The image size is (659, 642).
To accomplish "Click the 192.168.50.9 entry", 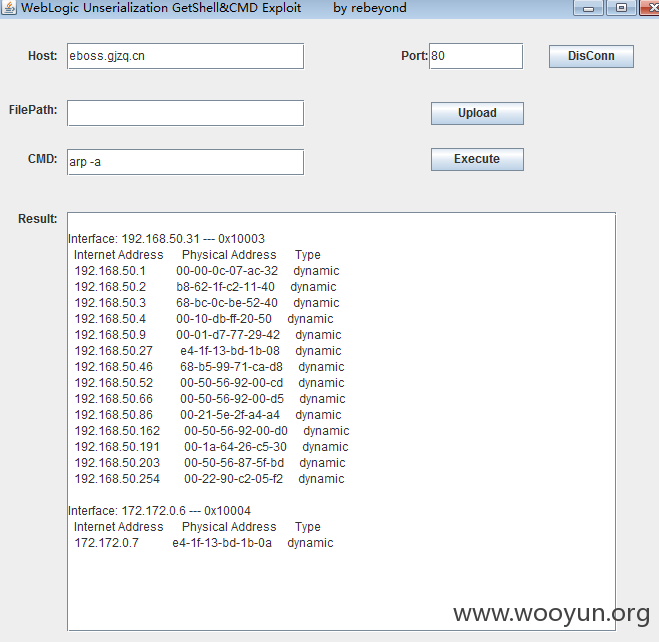I will [110, 334].
